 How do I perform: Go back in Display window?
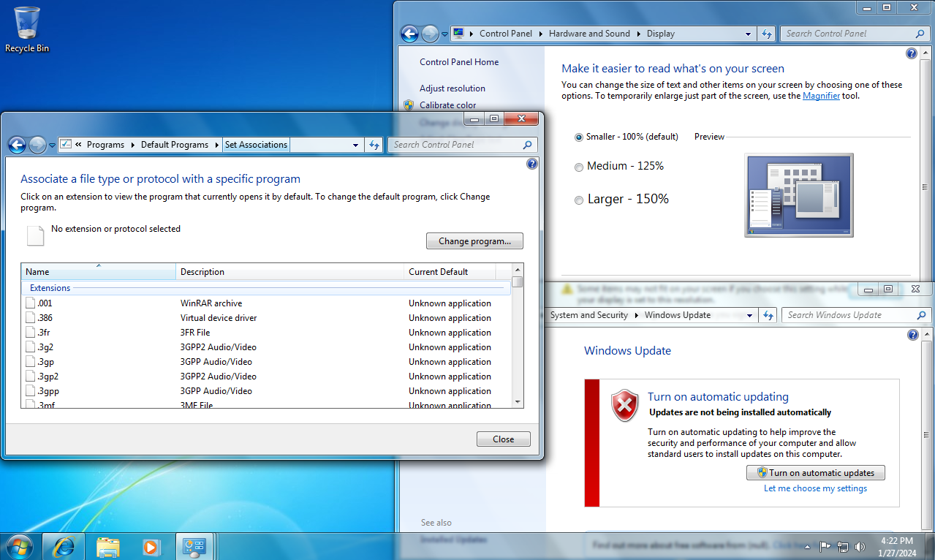pyautogui.click(x=410, y=34)
